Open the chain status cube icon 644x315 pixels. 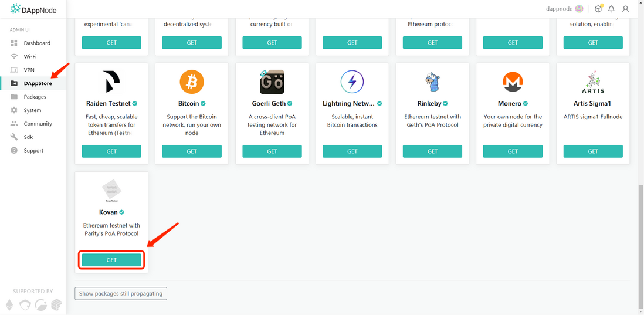[598, 9]
